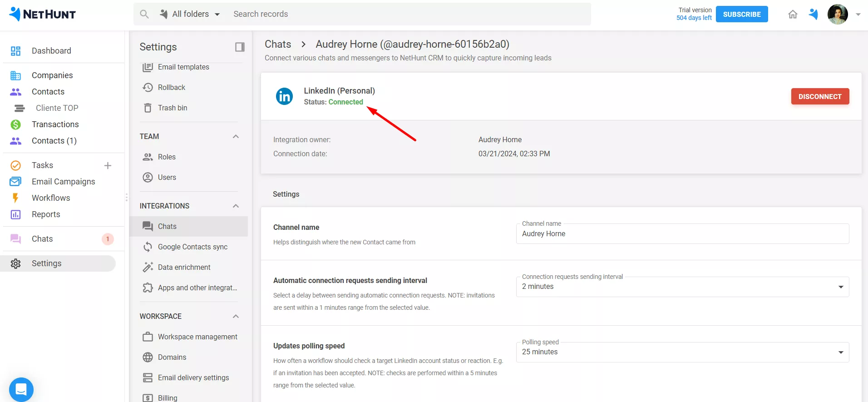This screenshot has width=868, height=402.
Task: Focus the Search records field
Action: 409,14
